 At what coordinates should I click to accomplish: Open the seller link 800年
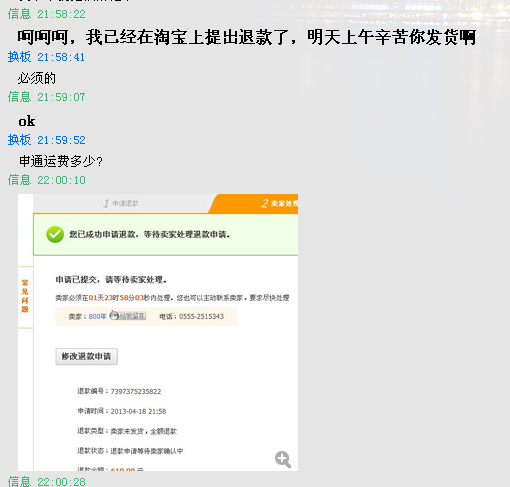[x=97, y=316]
